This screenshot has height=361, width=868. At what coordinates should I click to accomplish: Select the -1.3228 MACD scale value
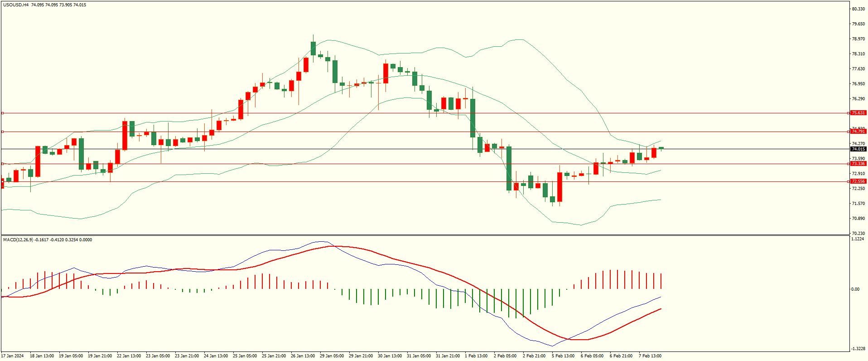point(858,349)
